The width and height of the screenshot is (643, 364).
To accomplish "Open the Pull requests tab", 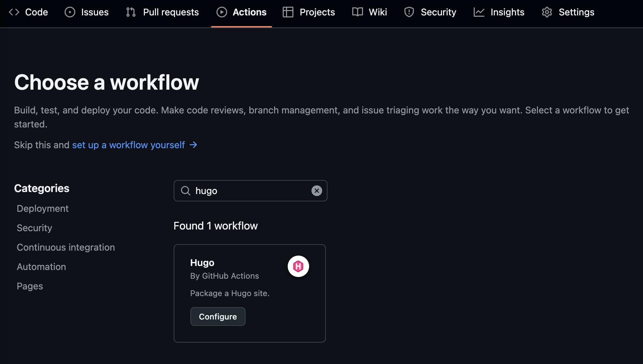I will 163,12.
